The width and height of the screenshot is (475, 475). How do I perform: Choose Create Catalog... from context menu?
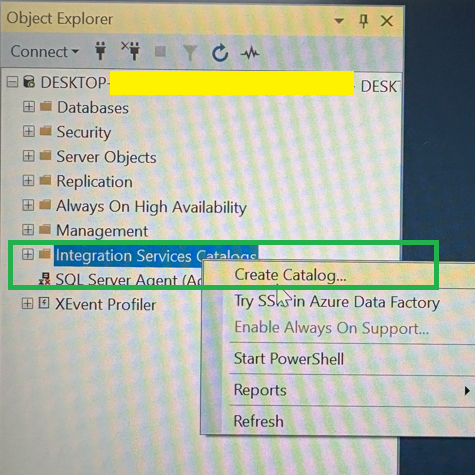click(x=338, y=275)
